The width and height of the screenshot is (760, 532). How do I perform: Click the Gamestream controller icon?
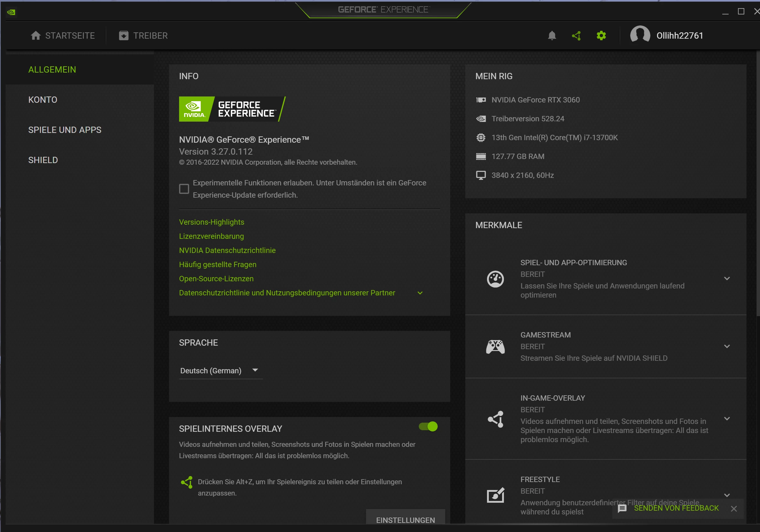coord(495,347)
